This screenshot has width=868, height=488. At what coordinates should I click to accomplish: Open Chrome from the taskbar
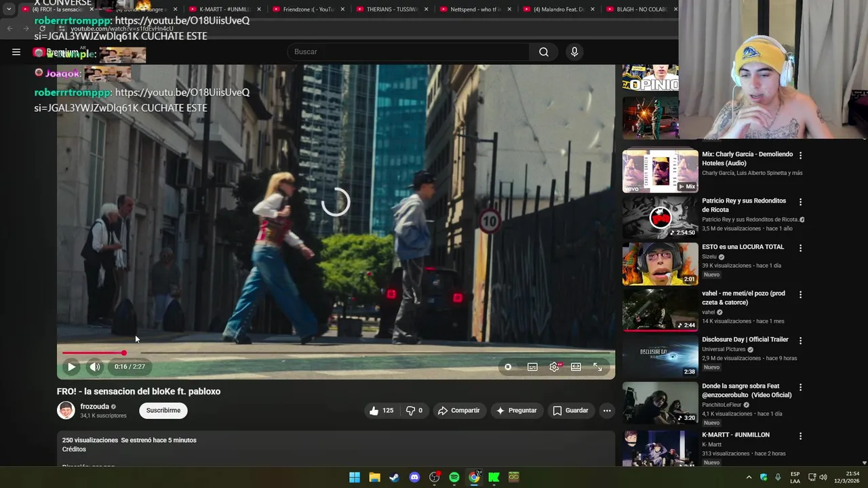tap(474, 477)
